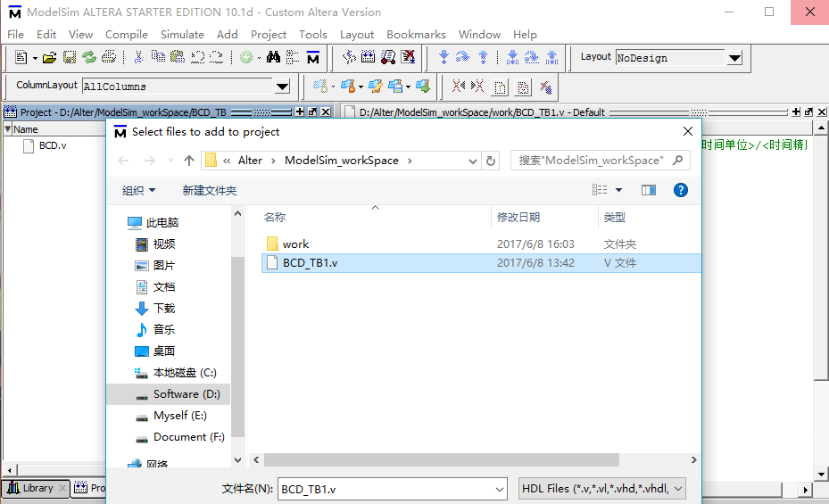Click the Break simulation red X icon
The width and height of the screenshot is (829, 504).
pos(408,56)
